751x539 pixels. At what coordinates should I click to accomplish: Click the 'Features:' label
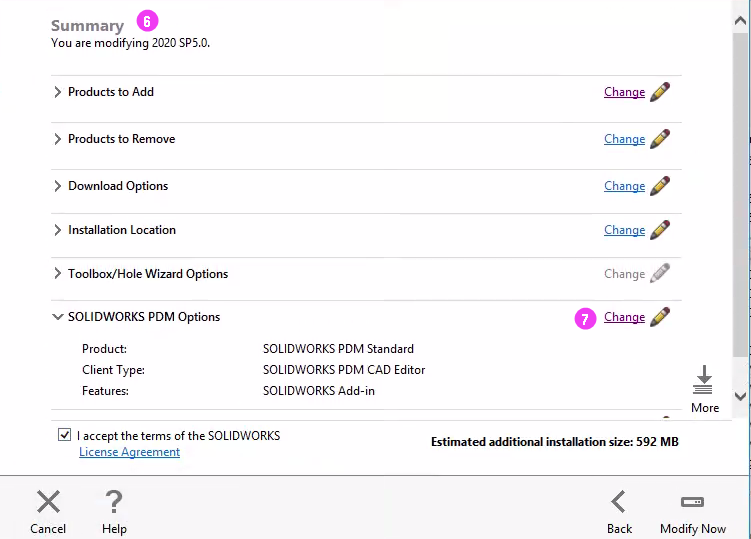(105, 390)
